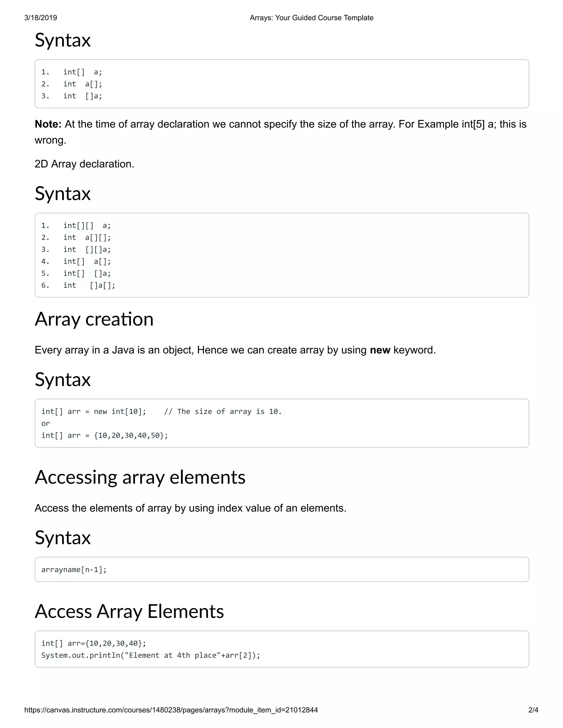Screen dimensions: 563x728
Task: Click the 'Access Array Elements' heading
Action: tap(129, 611)
